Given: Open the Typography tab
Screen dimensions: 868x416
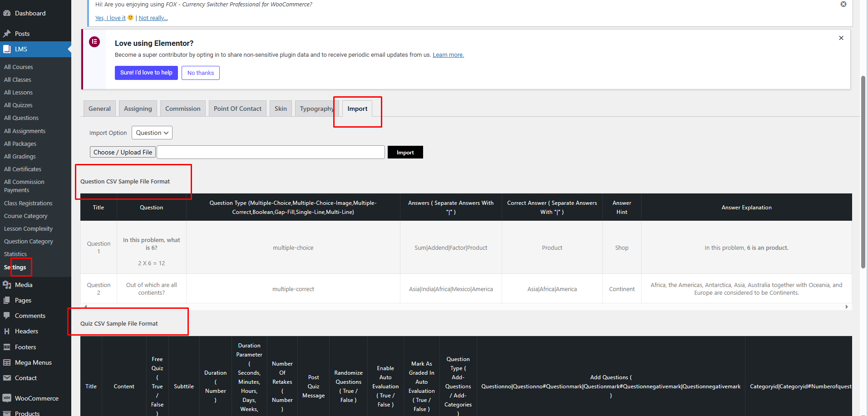Looking at the screenshot, I should click(316, 109).
